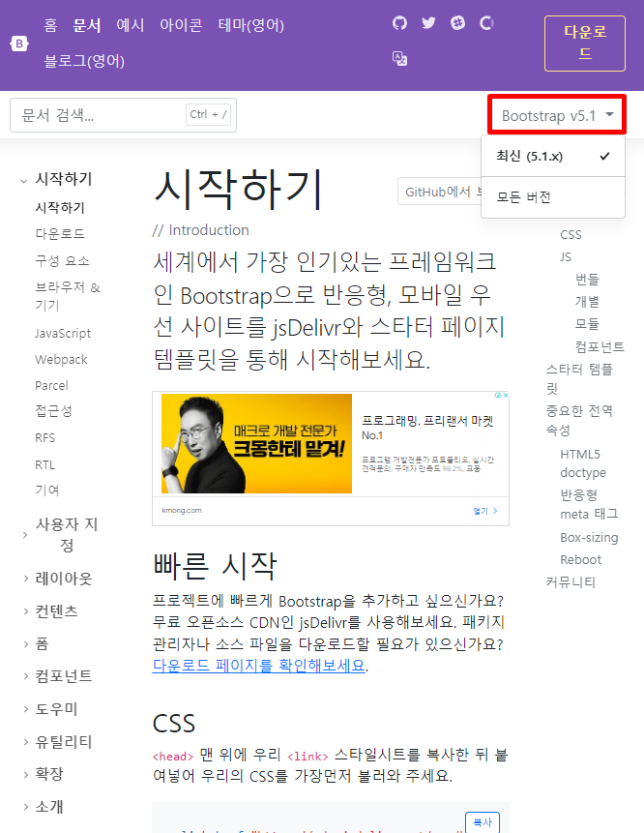Open sidebar link Webpack
This screenshot has width=644, height=833.
61,360
